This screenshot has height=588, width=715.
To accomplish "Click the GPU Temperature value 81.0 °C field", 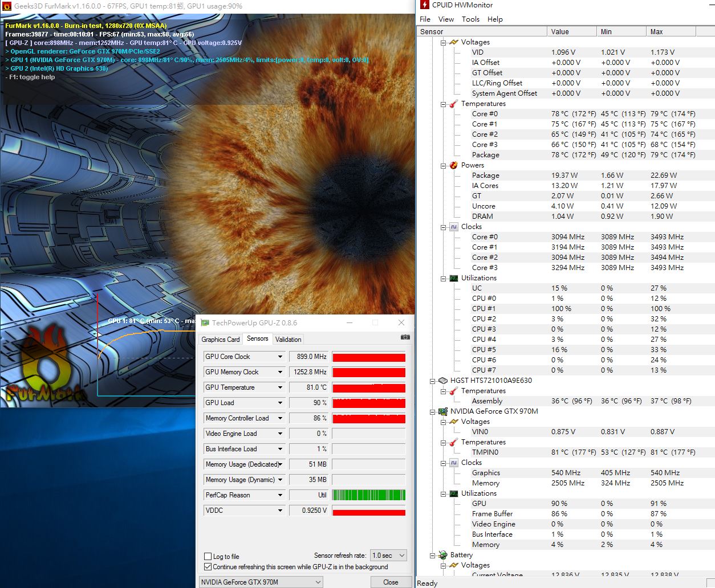I will coord(308,387).
